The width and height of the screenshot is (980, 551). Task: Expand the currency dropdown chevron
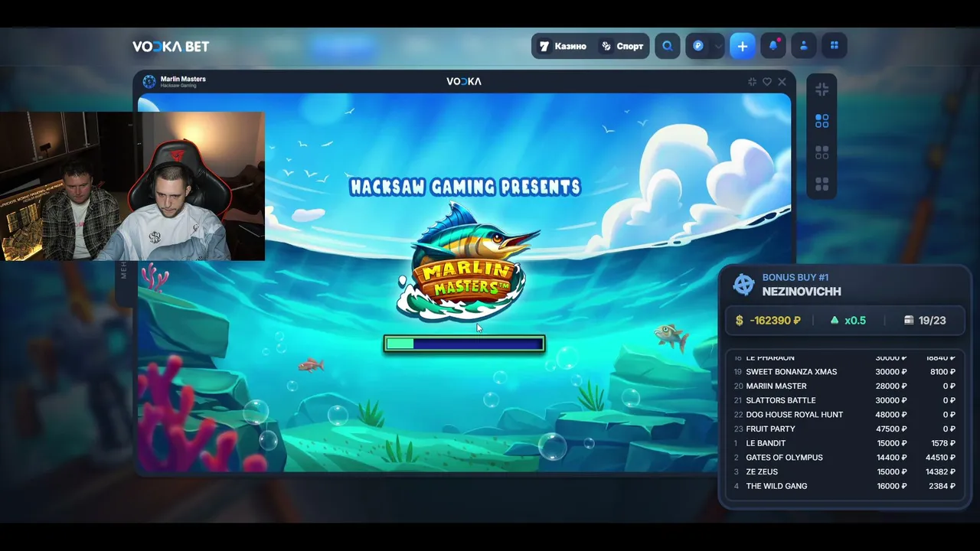coord(718,46)
